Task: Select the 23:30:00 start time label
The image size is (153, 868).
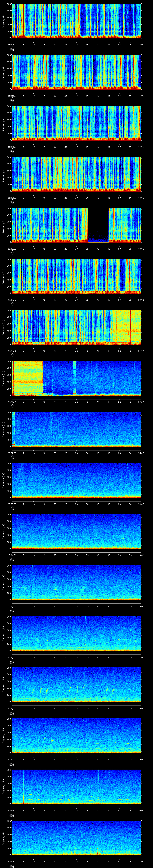Action: pyautogui.click(x=12, y=862)
